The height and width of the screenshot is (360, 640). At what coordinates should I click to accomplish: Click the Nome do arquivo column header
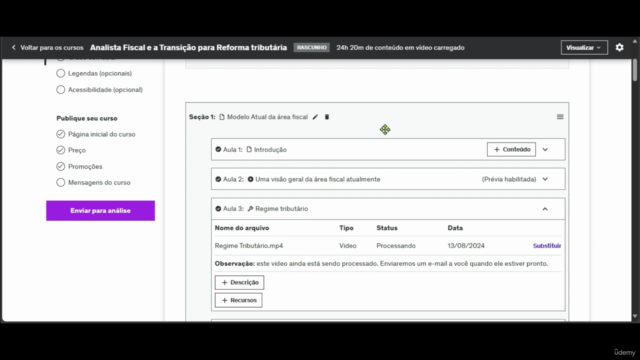(242, 228)
